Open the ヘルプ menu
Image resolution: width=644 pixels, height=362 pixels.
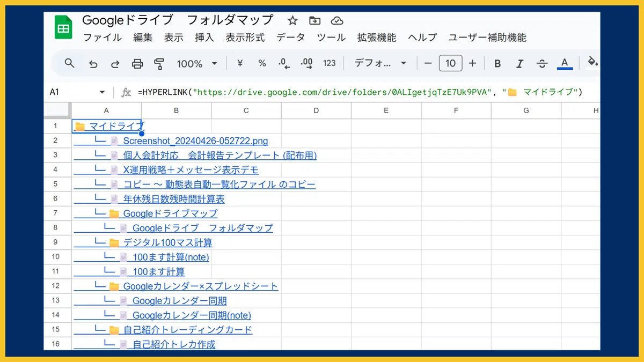(x=422, y=38)
